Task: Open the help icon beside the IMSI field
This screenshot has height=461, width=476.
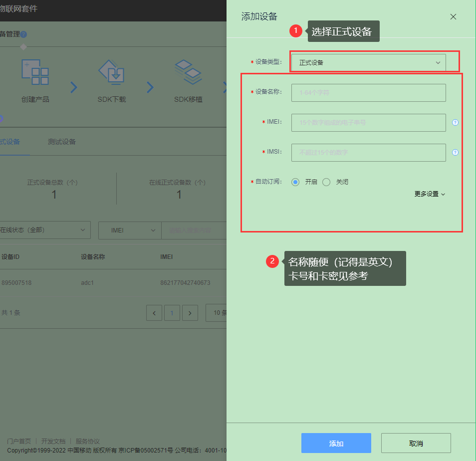Action: click(455, 153)
